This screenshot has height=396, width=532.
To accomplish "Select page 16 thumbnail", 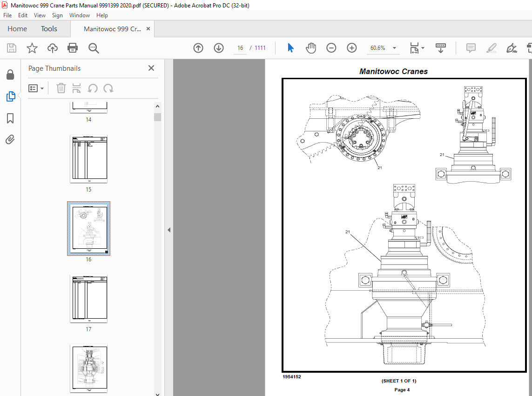I will (x=88, y=229).
